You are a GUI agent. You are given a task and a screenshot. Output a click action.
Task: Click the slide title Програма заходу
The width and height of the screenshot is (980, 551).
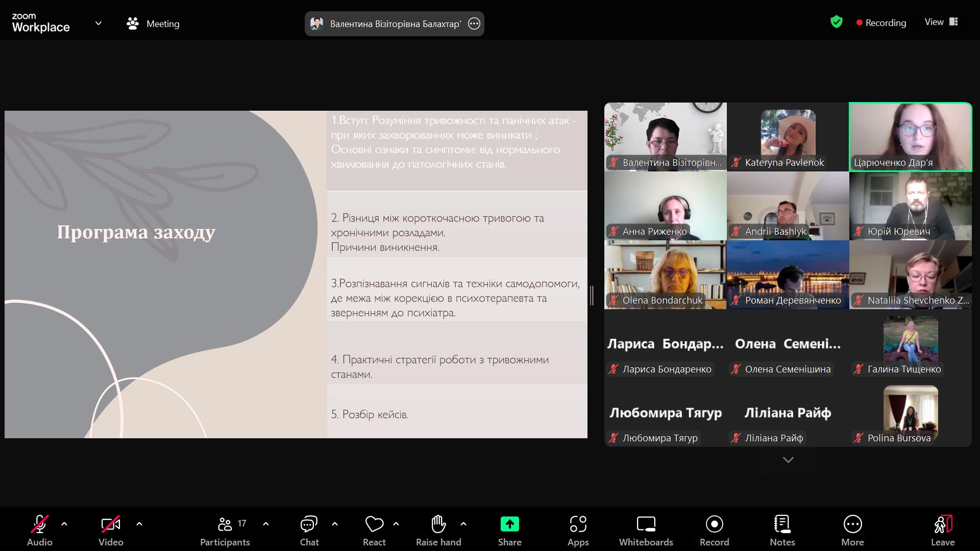pyautogui.click(x=136, y=232)
